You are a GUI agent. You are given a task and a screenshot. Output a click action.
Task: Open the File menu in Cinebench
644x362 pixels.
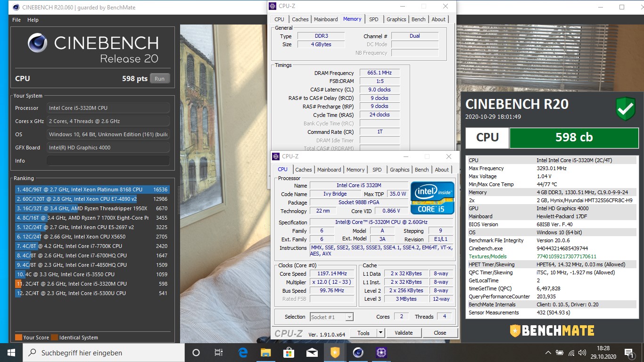click(17, 20)
